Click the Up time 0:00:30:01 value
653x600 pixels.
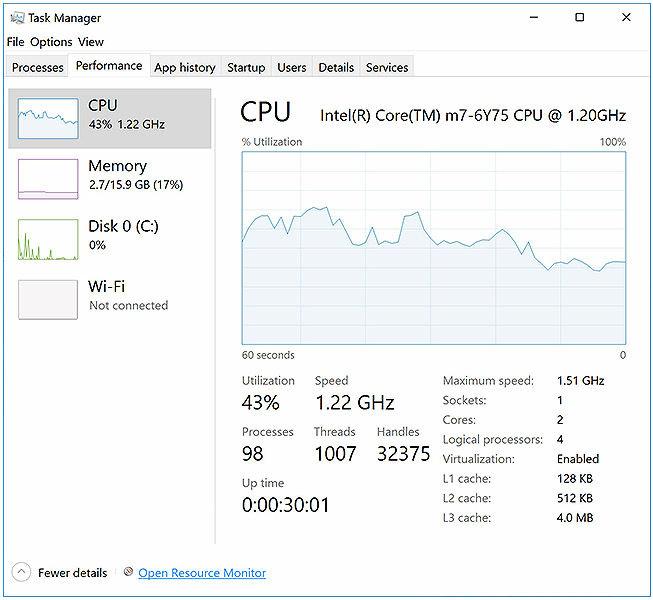point(285,505)
